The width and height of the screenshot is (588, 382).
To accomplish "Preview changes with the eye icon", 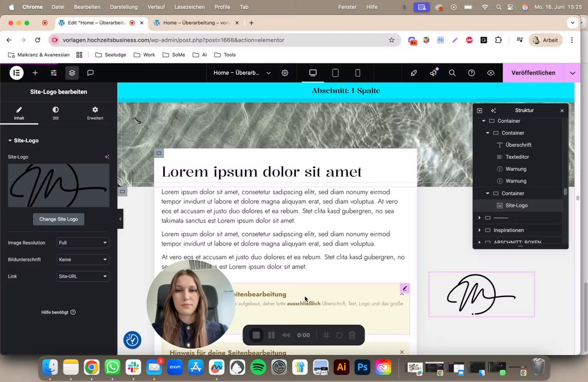I will (x=491, y=73).
